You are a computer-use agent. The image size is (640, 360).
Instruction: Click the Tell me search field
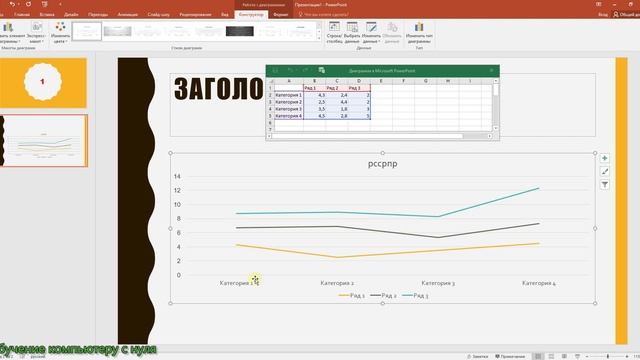click(x=324, y=14)
